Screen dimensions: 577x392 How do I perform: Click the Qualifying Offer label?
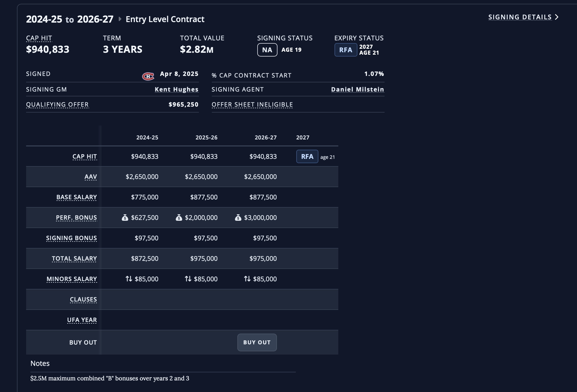57,104
